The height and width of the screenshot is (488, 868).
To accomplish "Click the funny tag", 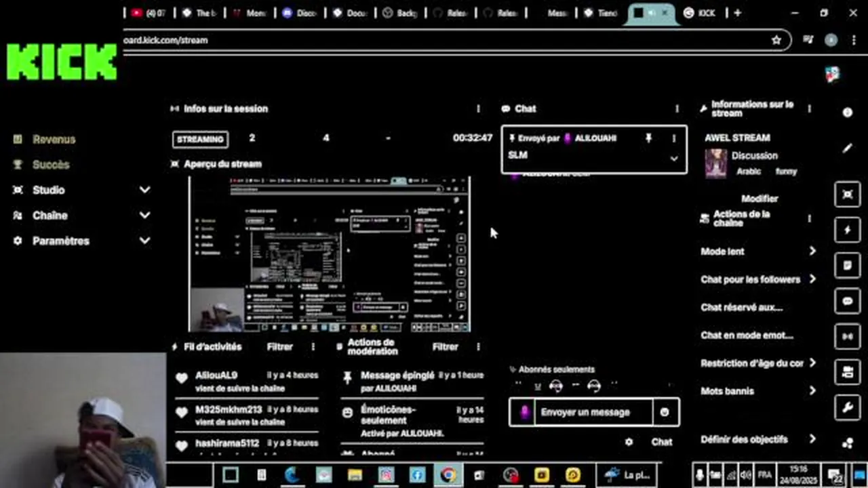I will pos(787,171).
